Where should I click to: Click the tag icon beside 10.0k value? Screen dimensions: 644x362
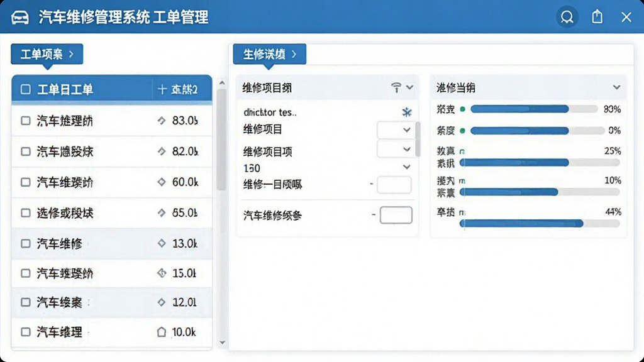coord(162,332)
